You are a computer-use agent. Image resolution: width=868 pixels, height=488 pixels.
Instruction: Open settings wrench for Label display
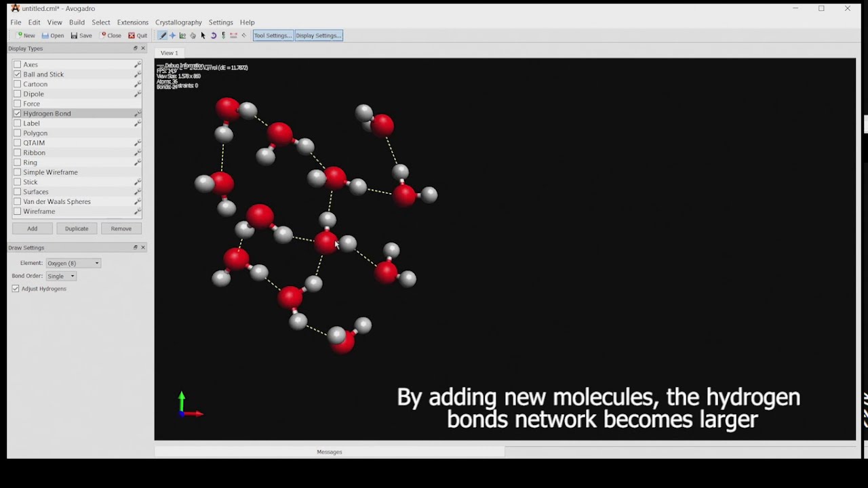[138, 123]
